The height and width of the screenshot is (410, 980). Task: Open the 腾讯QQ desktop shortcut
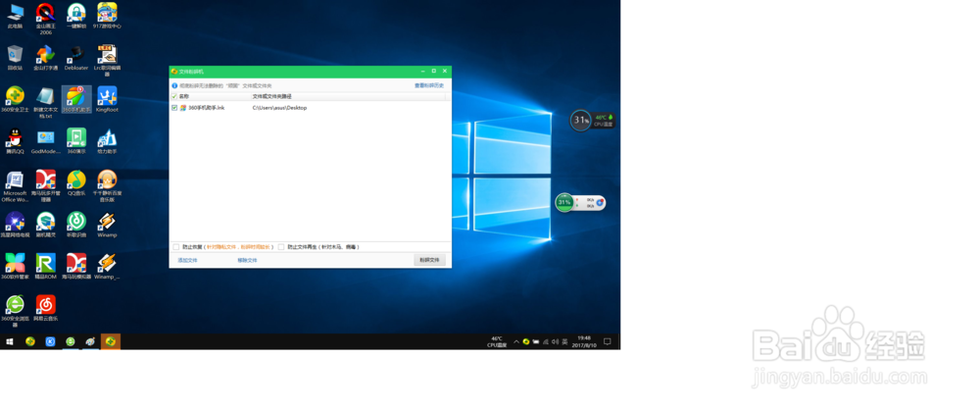click(15, 141)
